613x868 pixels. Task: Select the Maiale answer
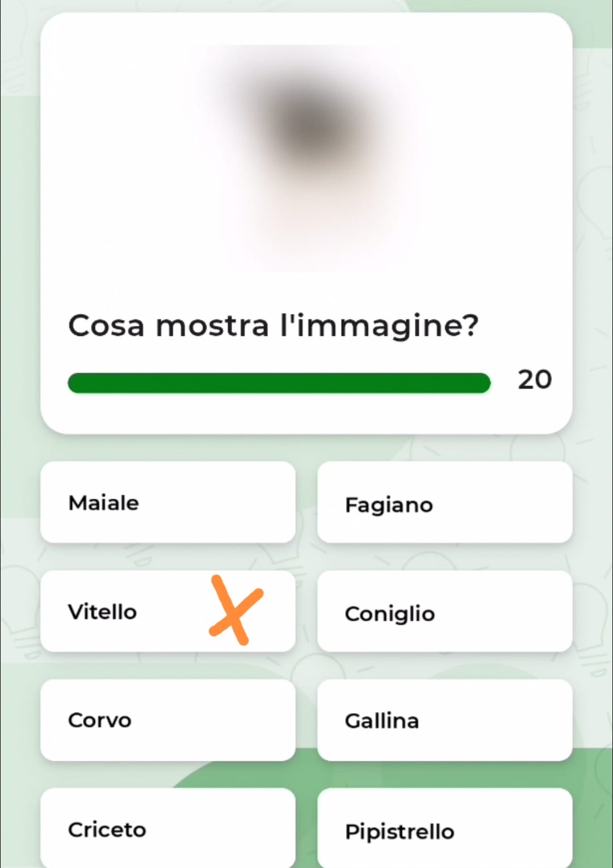pyautogui.click(x=168, y=502)
